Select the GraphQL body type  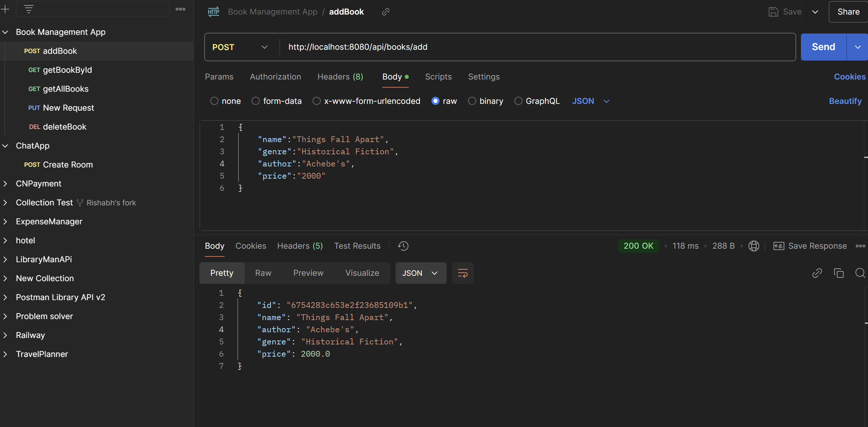pyautogui.click(x=518, y=101)
